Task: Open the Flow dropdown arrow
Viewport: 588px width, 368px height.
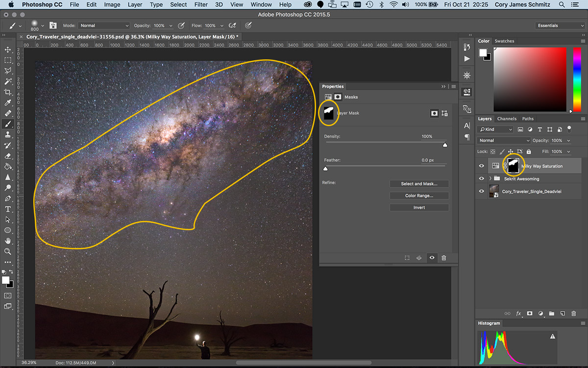Action: coord(221,26)
